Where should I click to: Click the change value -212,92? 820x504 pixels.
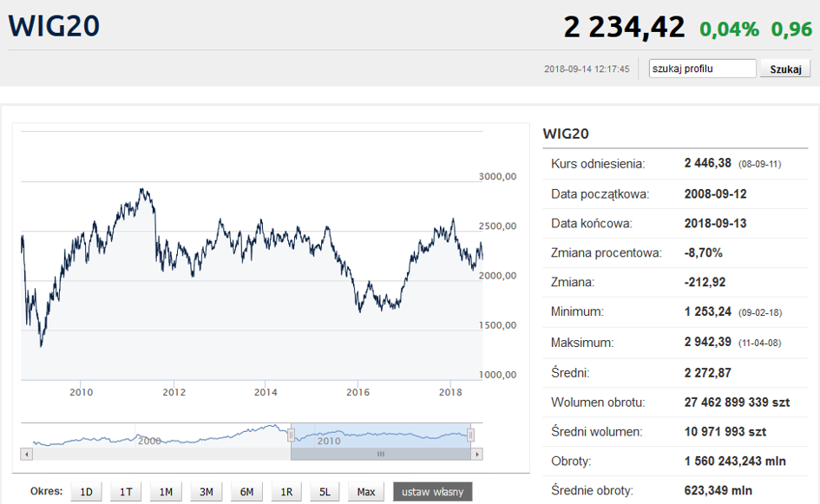click(705, 282)
